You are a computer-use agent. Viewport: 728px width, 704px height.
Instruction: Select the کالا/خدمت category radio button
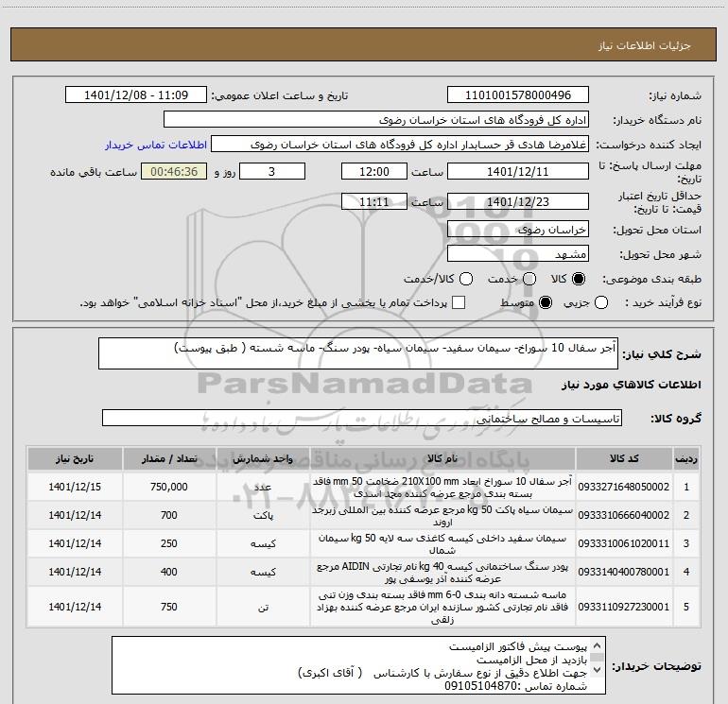tap(466, 279)
